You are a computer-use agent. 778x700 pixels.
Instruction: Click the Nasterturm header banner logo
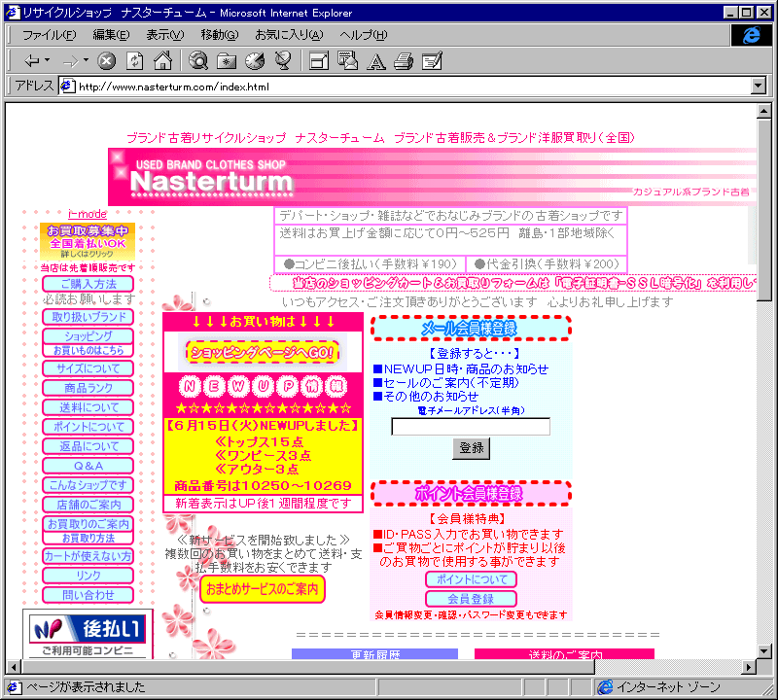pyautogui.click(x=213, y=177)
